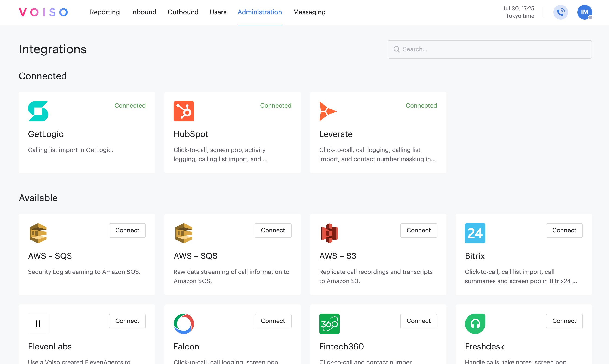
Task: Click the AWS S3 red bucket icon
Action: (329, 233)
